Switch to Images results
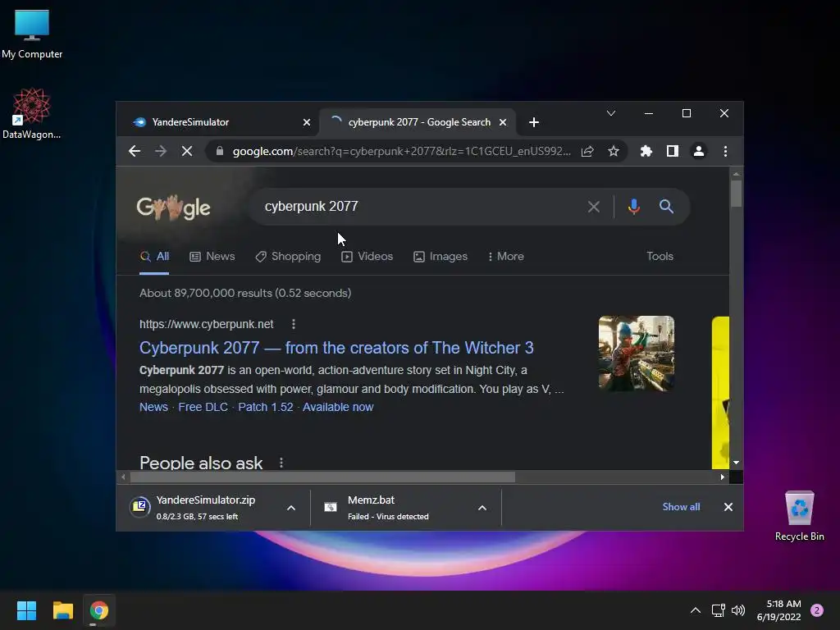840x630 pixels. pyautogui.click(x=441, y=257)
